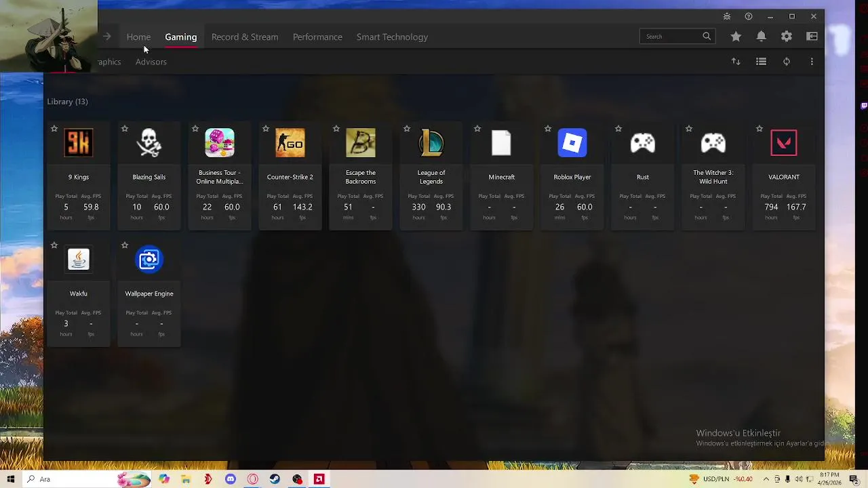Open the taskbar clock and date

[x=831, y=479]
